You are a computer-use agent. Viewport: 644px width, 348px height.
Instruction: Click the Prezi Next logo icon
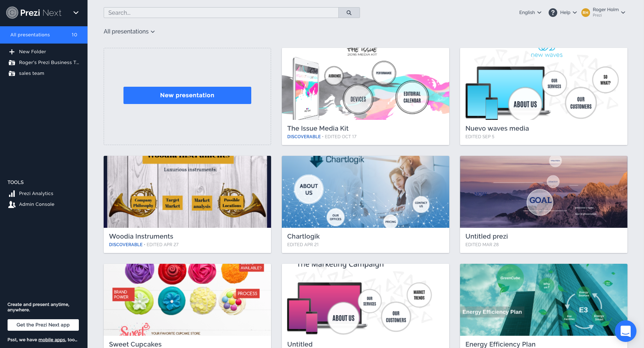pyautogui.click(x=12, y=13)
